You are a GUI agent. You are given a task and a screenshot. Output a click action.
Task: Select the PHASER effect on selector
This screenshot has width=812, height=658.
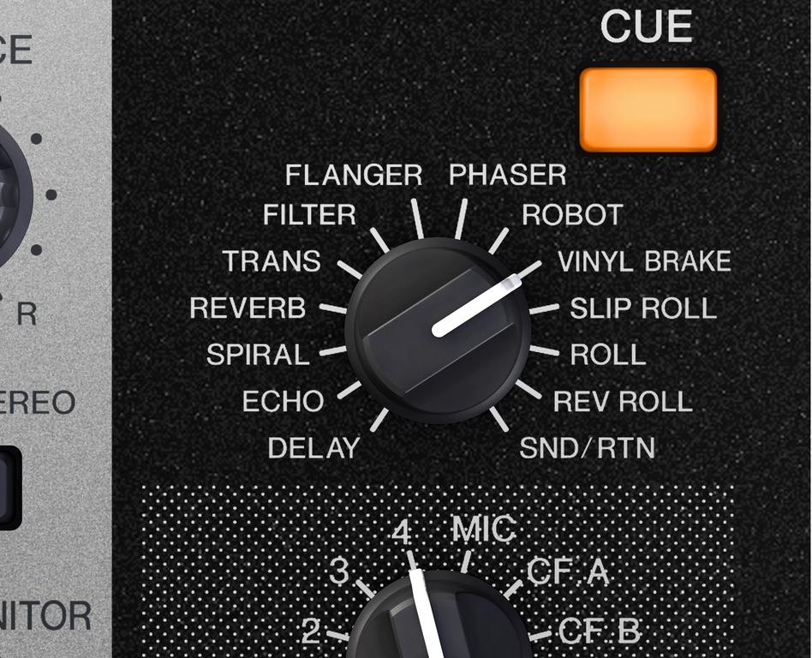click(507, 175)
